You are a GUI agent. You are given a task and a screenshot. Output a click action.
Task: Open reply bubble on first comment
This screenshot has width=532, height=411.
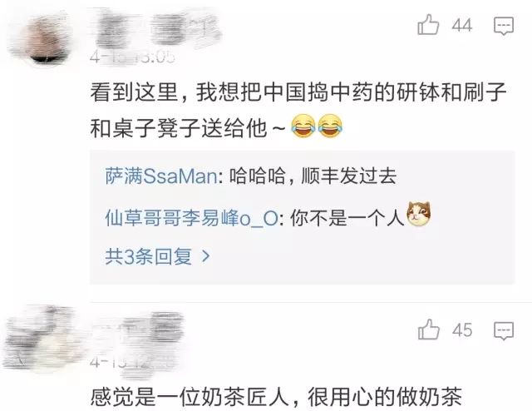[504, 26]
